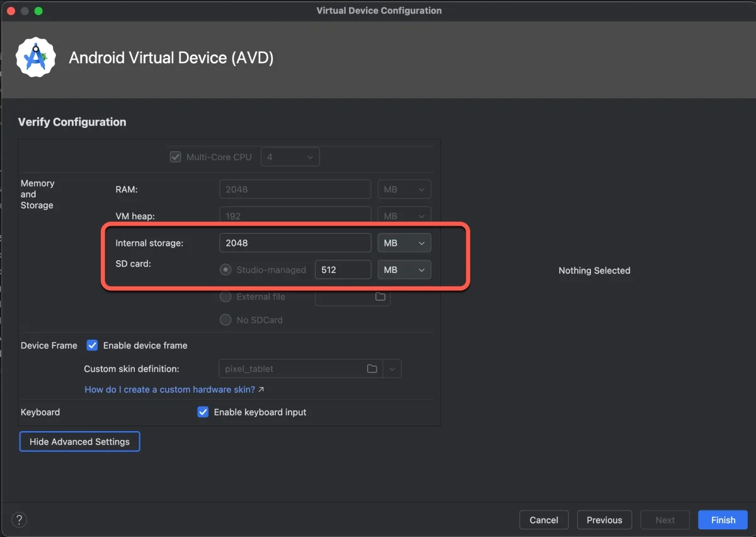Screen dimensions: 756x537
Task: Open custom hardware skin help link
Action: tap(170, 390)
